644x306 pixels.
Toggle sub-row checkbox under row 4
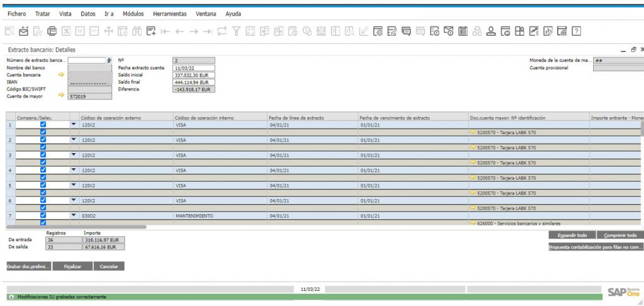(x=43, y=178)
